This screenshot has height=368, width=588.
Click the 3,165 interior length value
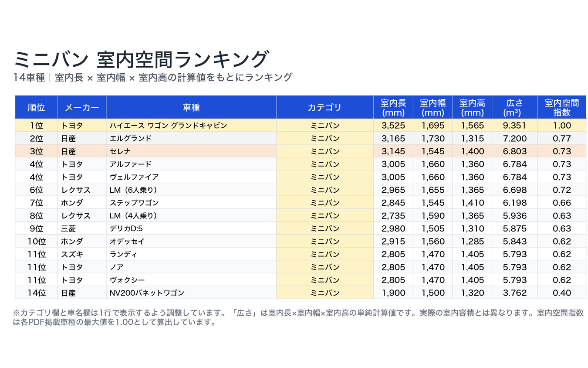(x=393, y=138)
